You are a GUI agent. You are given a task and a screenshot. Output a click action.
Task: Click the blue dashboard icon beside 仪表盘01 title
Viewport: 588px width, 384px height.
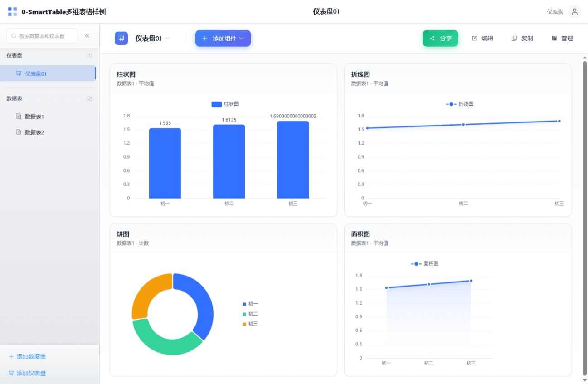pyautogui.click(x=121, y=39)
